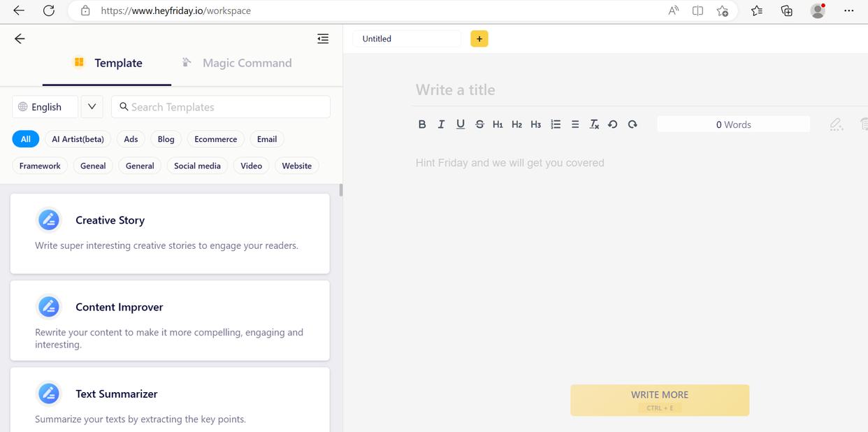Open immersive reader book icon
Image resolution: width=868 pixels, height=432 pixels.
(697, 10)
